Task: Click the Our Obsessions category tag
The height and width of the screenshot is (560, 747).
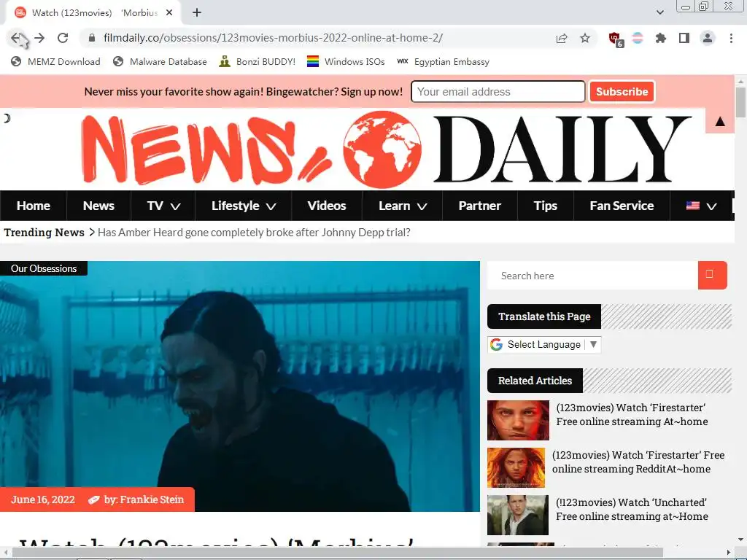Action: tap(44, 268)
